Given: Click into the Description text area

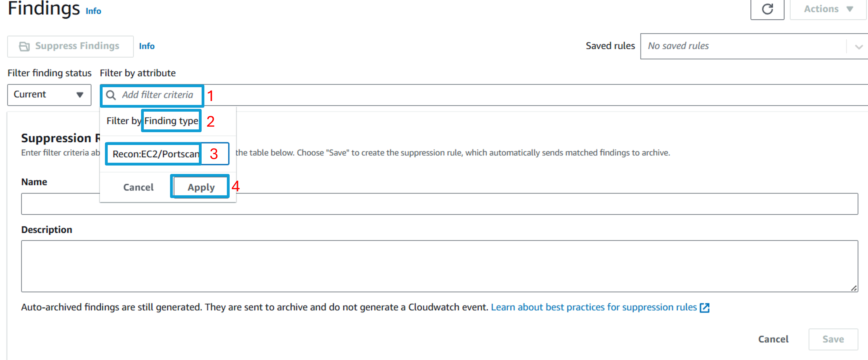Looking at the screenshot, I should pos(439,266).
